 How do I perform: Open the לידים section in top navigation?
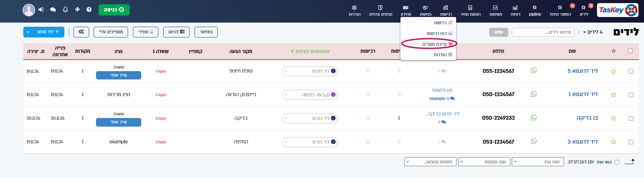(x=584, y=10)
